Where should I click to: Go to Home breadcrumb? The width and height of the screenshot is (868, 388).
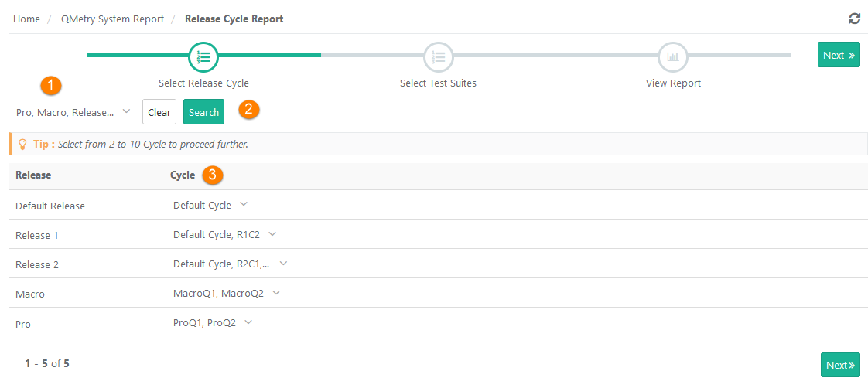point(26,19)
